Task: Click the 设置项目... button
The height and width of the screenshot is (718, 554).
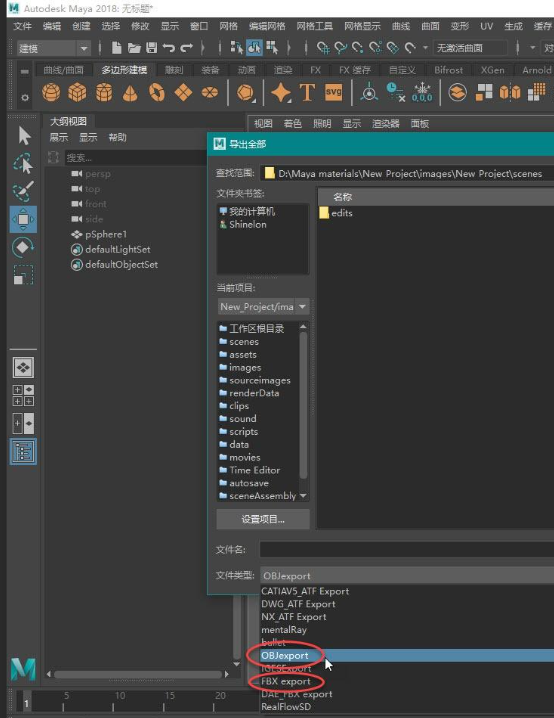Action: point(263,519)
